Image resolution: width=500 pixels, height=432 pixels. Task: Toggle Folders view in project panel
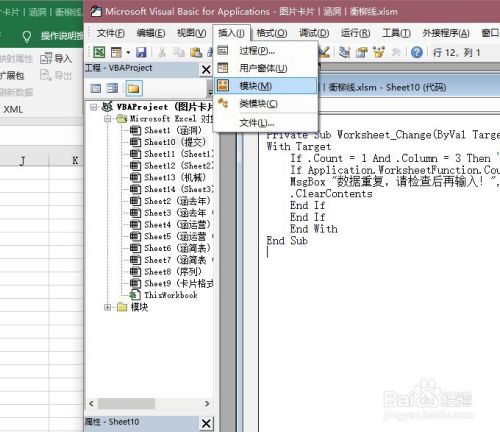(134, 88)
